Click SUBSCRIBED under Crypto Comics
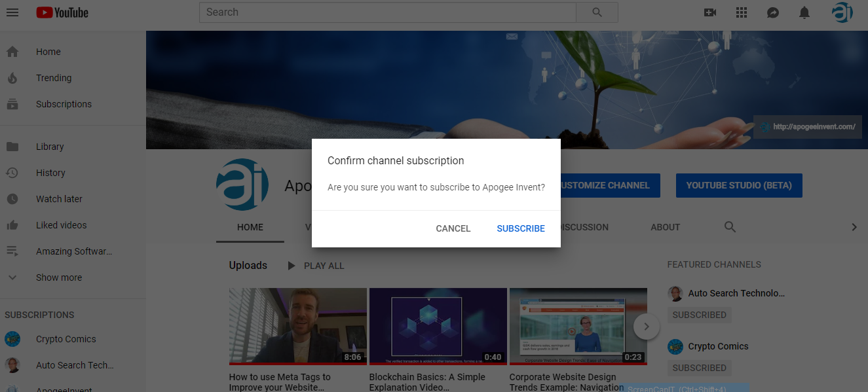868x392 pixels. pos(699,368)
